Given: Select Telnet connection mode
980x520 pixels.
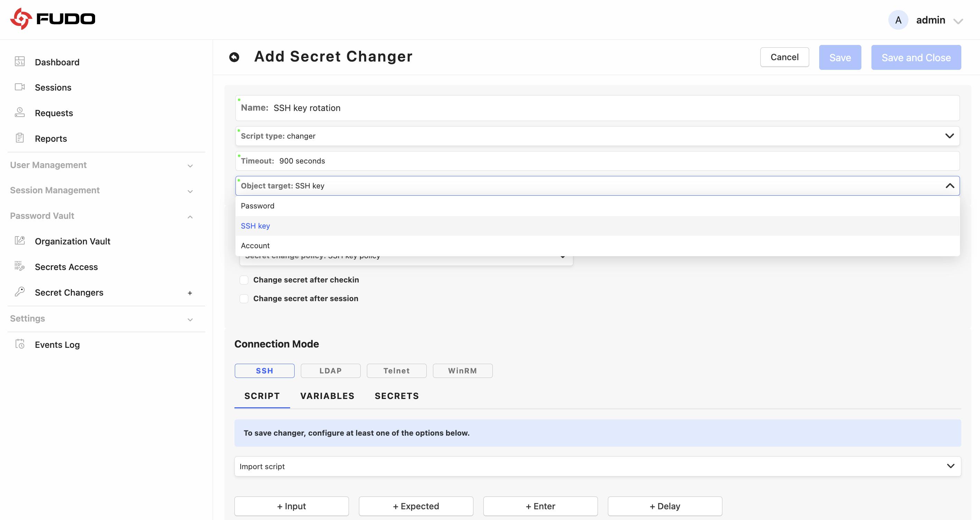Looking at the screenshot, I should [x=396, y=371].
